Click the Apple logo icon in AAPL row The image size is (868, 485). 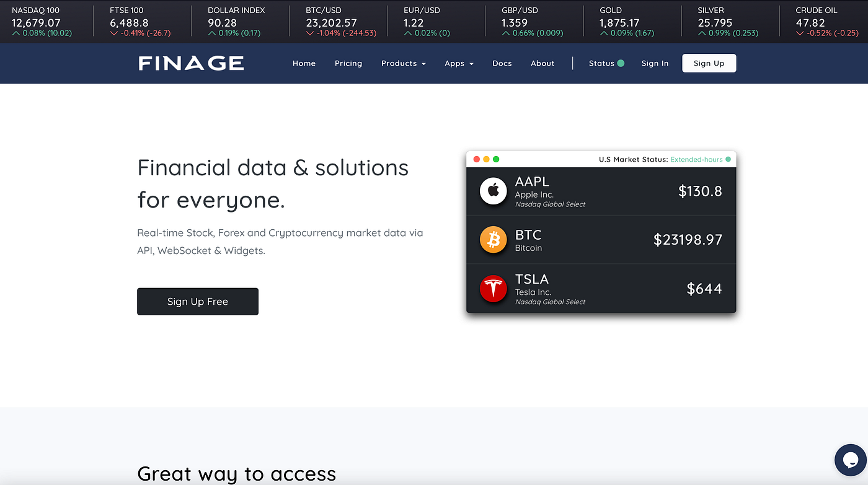[x=494, y=191]
